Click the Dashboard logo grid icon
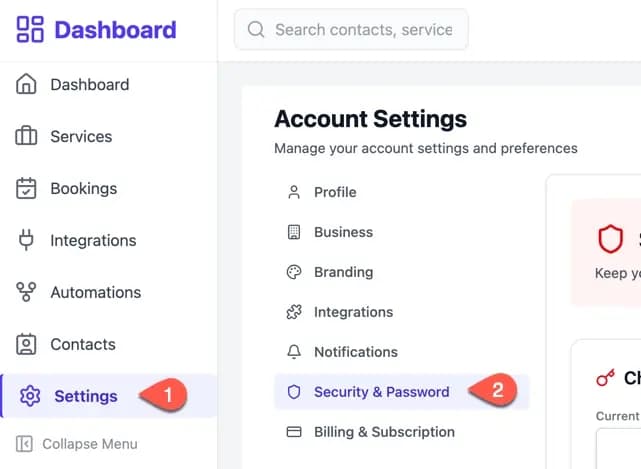The height and width of the screenshot is (469, 641). point(30,29)
